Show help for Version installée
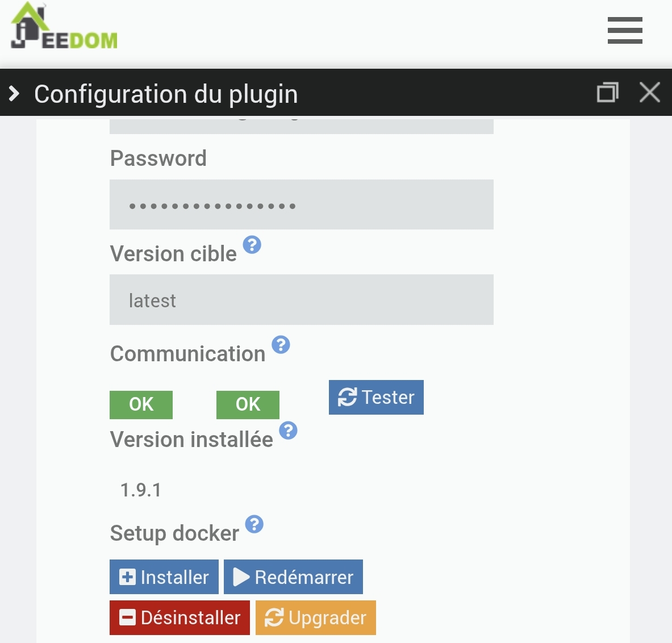Image resolution: width=672 pixels, height=643 pixels. pos(289,431)
